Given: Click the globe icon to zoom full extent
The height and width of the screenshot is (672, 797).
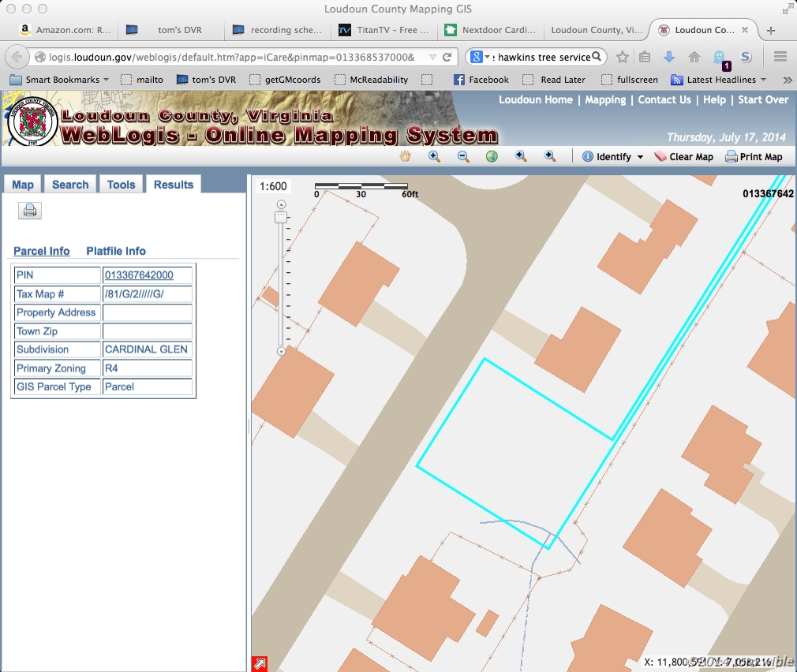Looking at the screenshot, I should pyautogui.click(x=491, y=156).
